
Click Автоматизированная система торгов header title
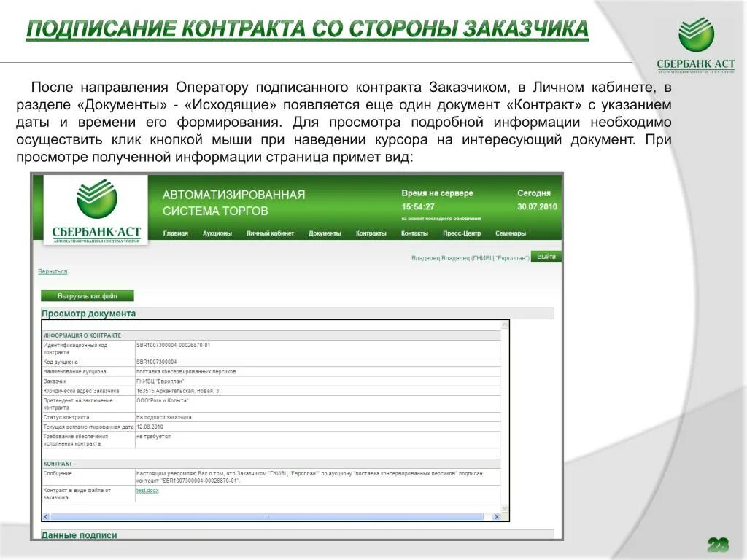click(x=234, y=203)
